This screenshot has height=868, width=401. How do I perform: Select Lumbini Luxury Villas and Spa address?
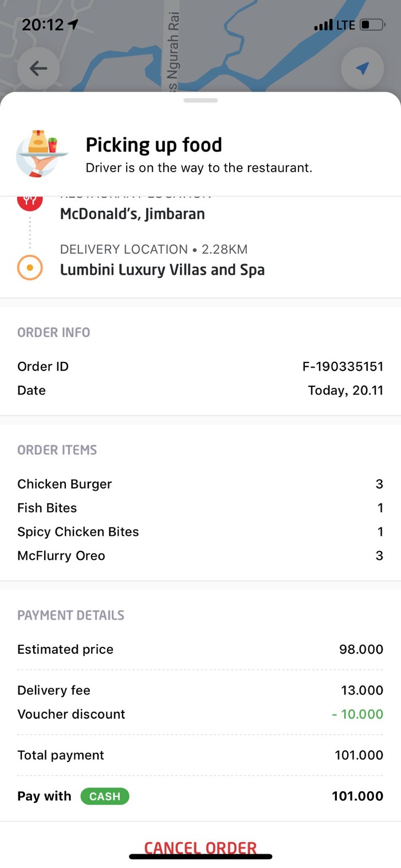(x=162, y=269)
